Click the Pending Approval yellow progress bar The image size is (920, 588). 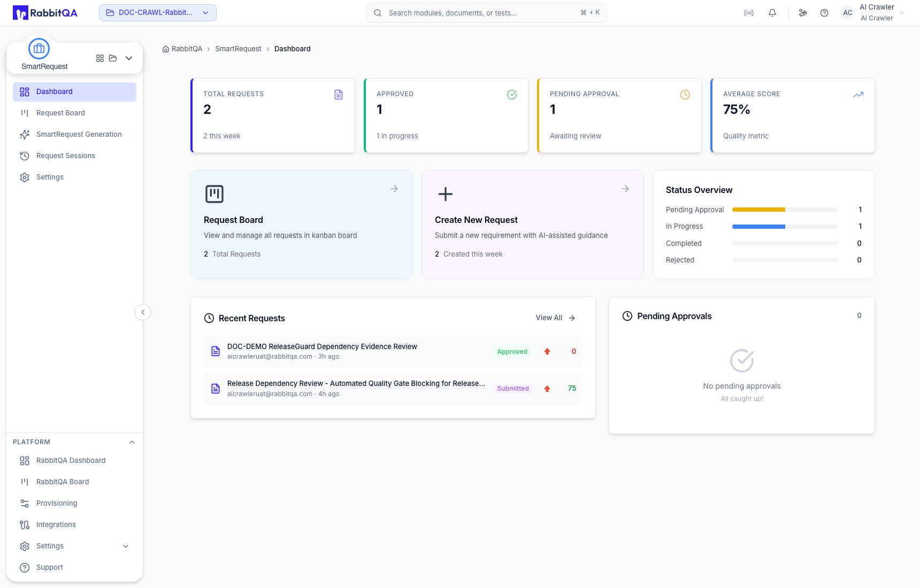758,210
